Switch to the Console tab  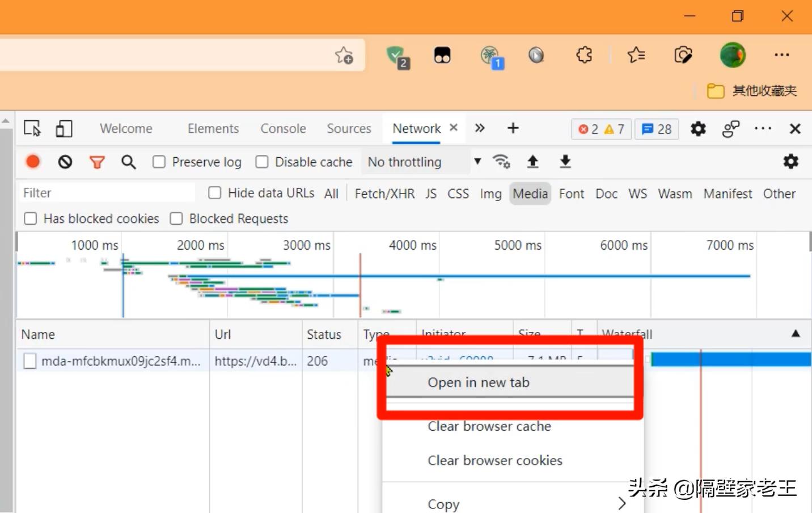click(x=283, y=129)
